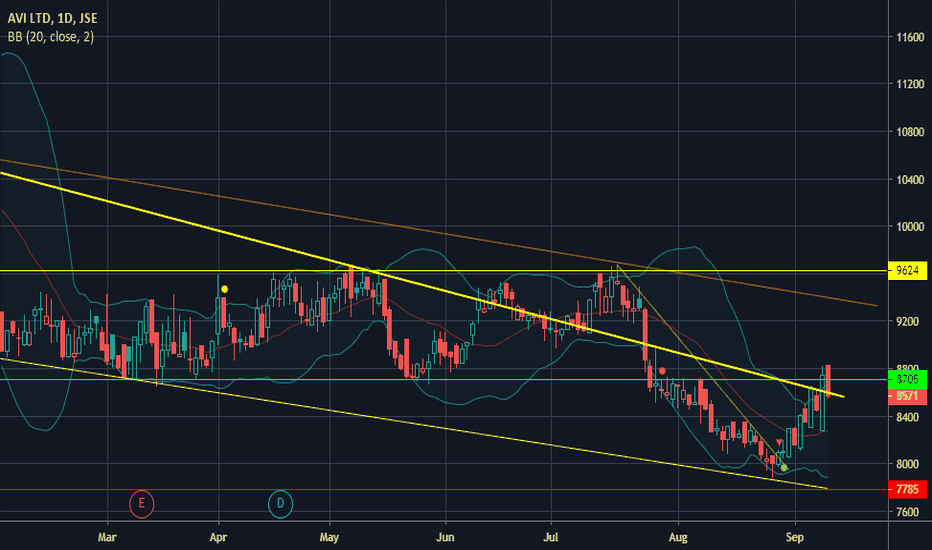
Task: Click the red 7785 price label
Action: (907, 489)
